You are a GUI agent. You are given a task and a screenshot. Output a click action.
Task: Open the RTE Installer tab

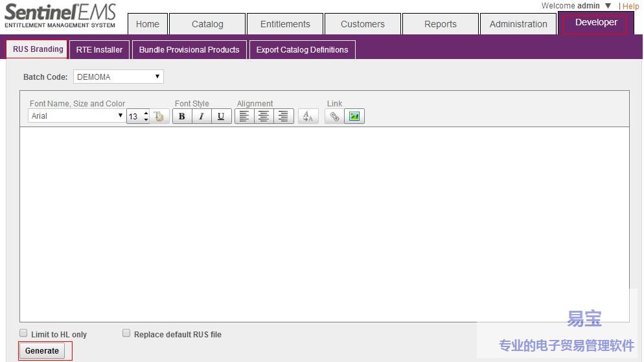[99, 49]
